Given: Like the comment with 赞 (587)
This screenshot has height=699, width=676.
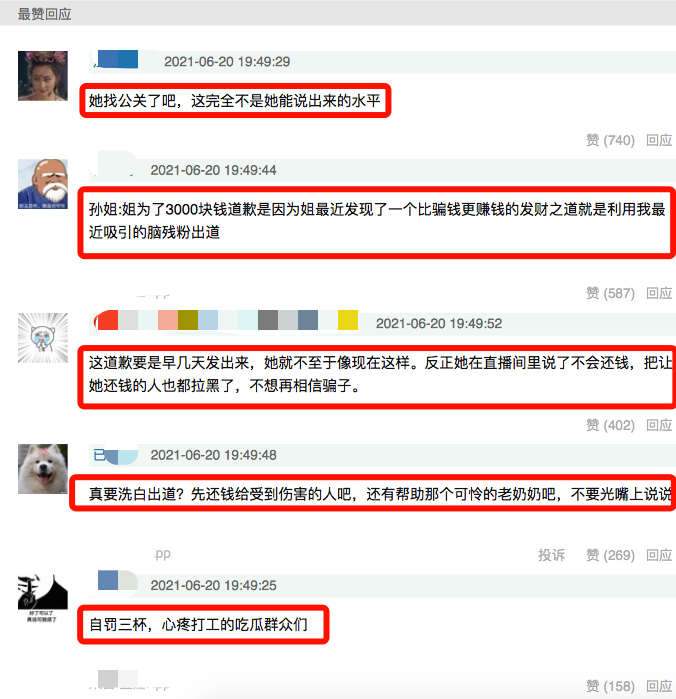Looking at the screenshot, I should pyautogui.click(x=610, y=293).
